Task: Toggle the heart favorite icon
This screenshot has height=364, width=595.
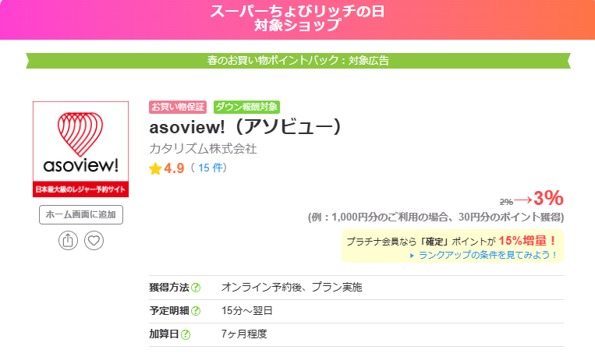Action: 94,241
